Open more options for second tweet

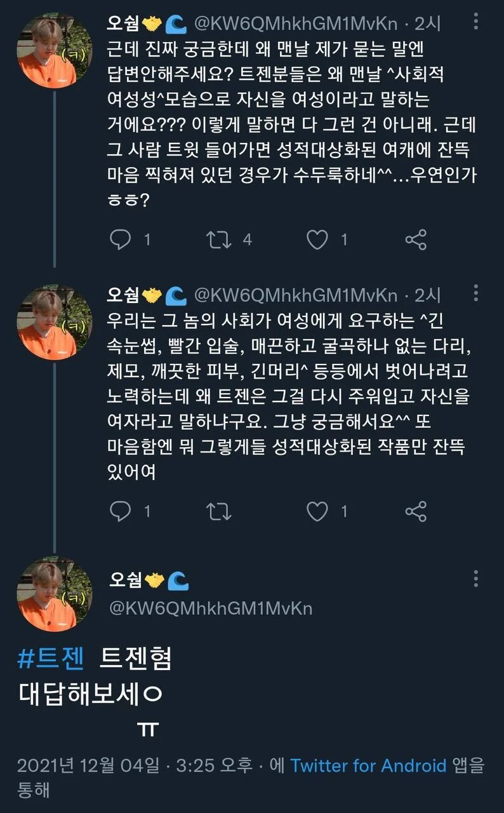point(476,294)
